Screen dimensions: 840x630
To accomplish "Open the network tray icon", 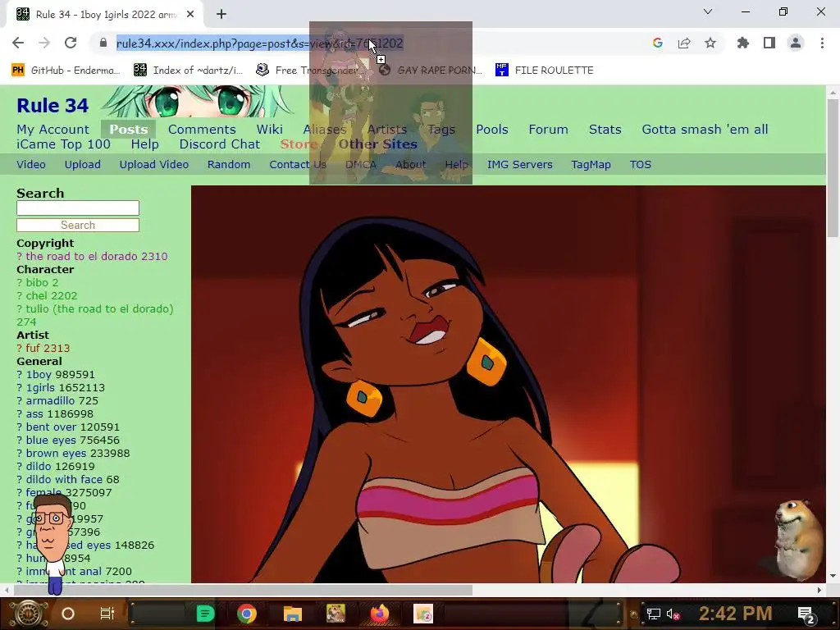I will 653,614.
